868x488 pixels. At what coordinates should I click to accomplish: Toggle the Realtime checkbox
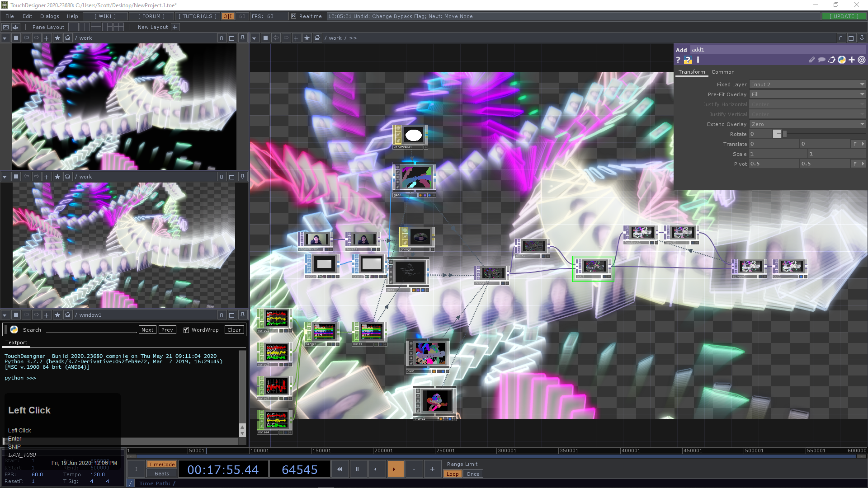[x=293, y=16]
